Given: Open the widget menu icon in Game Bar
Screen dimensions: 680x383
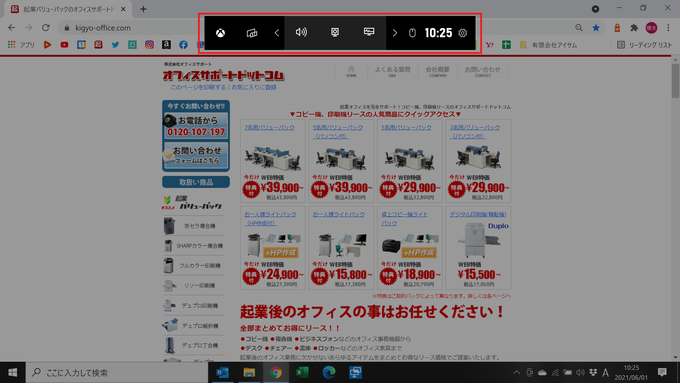Looking at the screenshot, I should tap(252, 33).
